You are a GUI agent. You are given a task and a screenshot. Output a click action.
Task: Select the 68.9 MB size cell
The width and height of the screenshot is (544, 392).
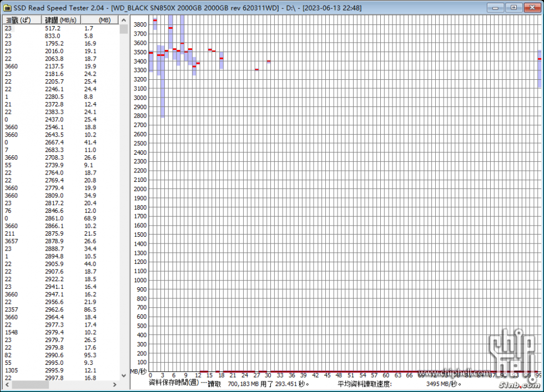coord(90,218)
